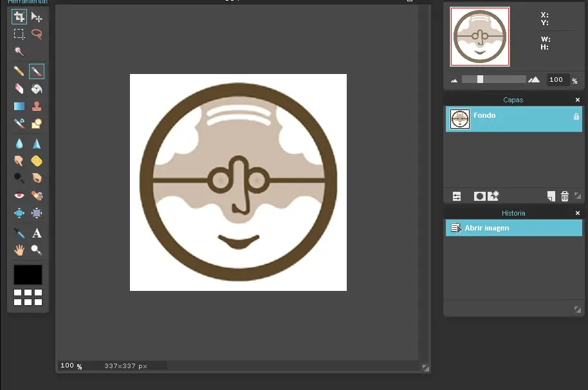Select the Brush tool
The height and width of the screenshot is (390, 588).
coord(37,71)
